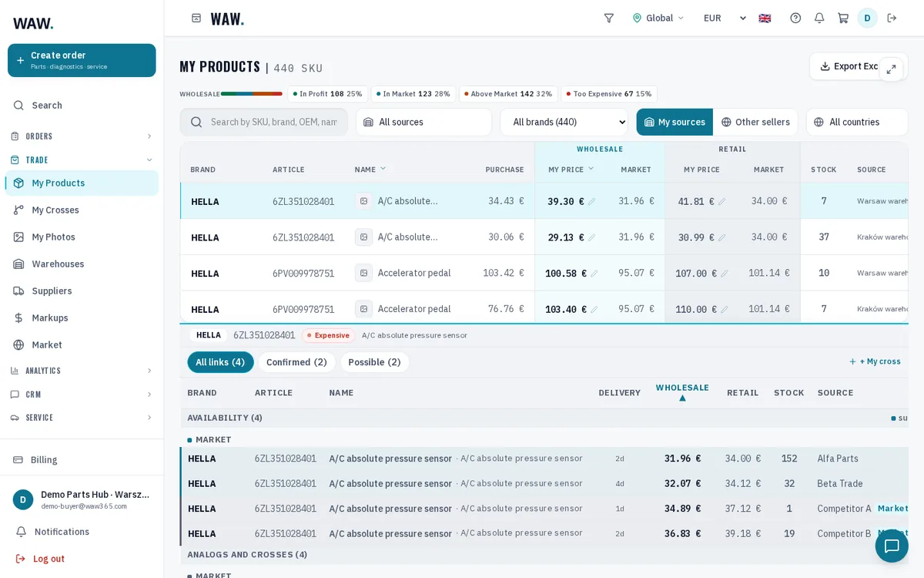This screenshot has height=578, width=924.
Task: Open My Crosses in sidebar
Action: click(82, 210)
